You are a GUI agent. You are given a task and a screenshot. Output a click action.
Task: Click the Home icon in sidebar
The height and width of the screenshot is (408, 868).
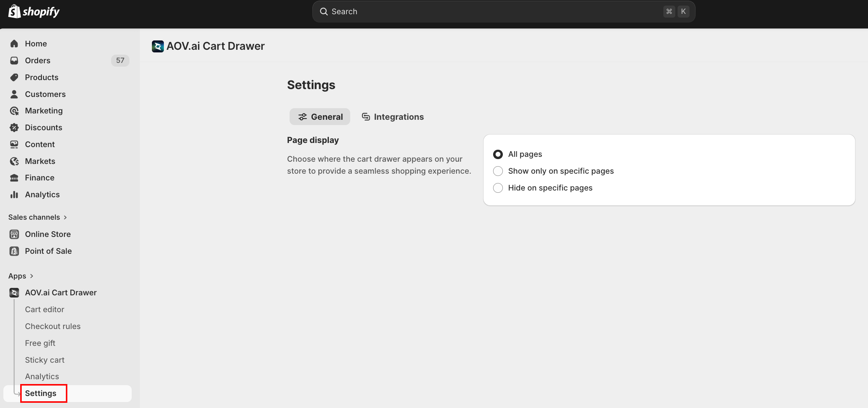(x=14, y=44)
